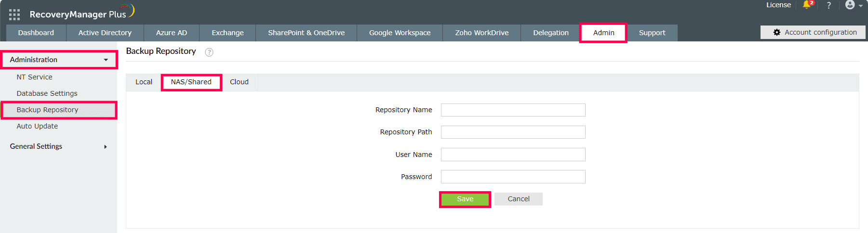Go to the Dashboard tab

click(x=36, y=33)
